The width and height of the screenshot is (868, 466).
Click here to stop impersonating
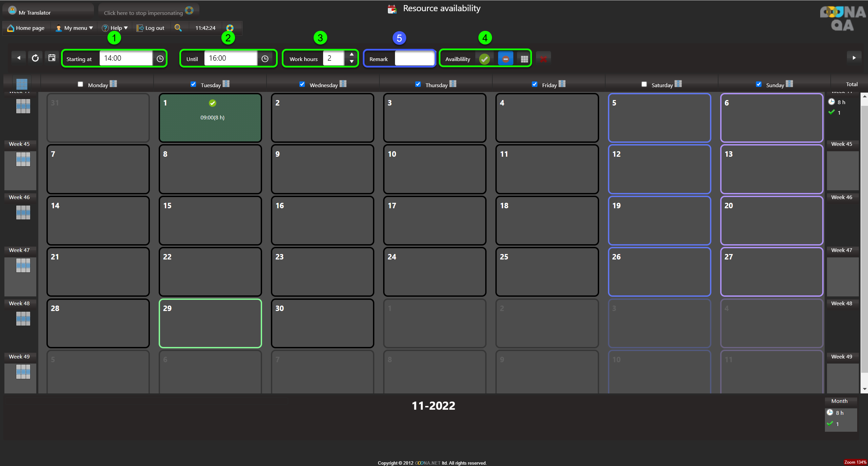coord(143,13)
